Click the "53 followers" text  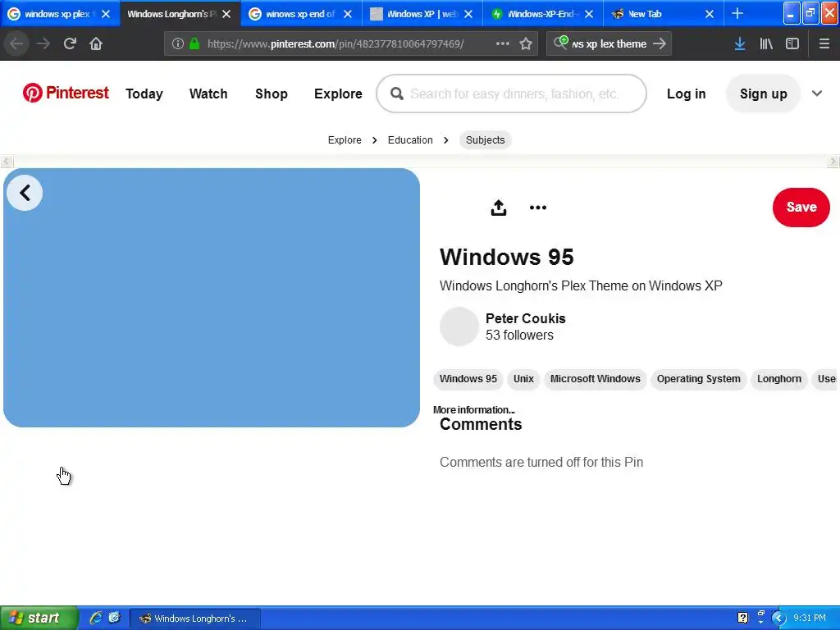click(x=519, y=335)
